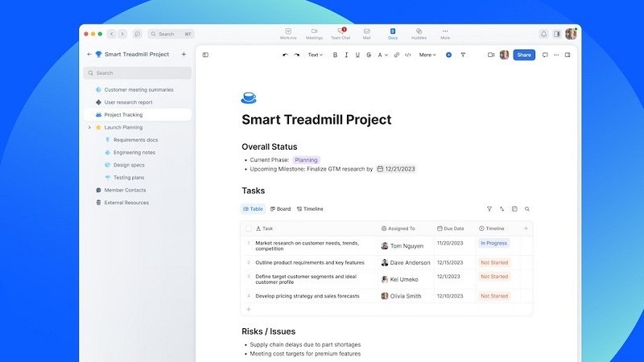Open the More formatting dropdown
The image size is (644, 362).
pyautogui.click(x=427, y=55)
